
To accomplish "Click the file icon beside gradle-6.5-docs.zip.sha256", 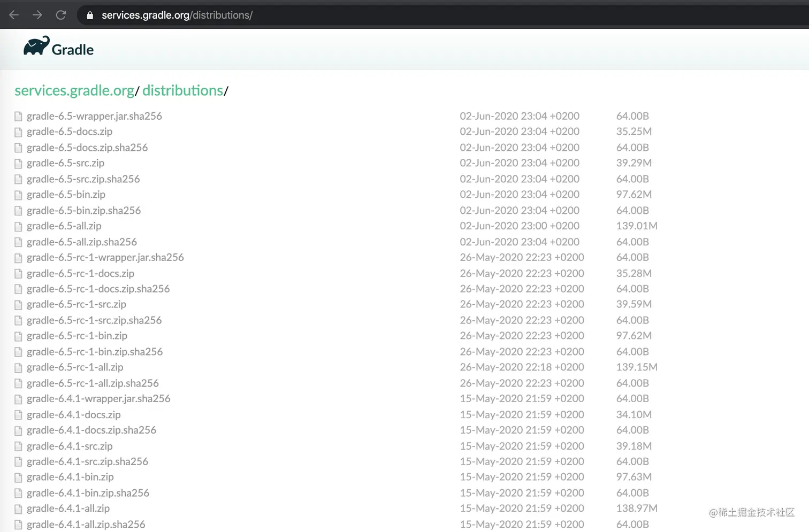I will (x=18, y=148).
